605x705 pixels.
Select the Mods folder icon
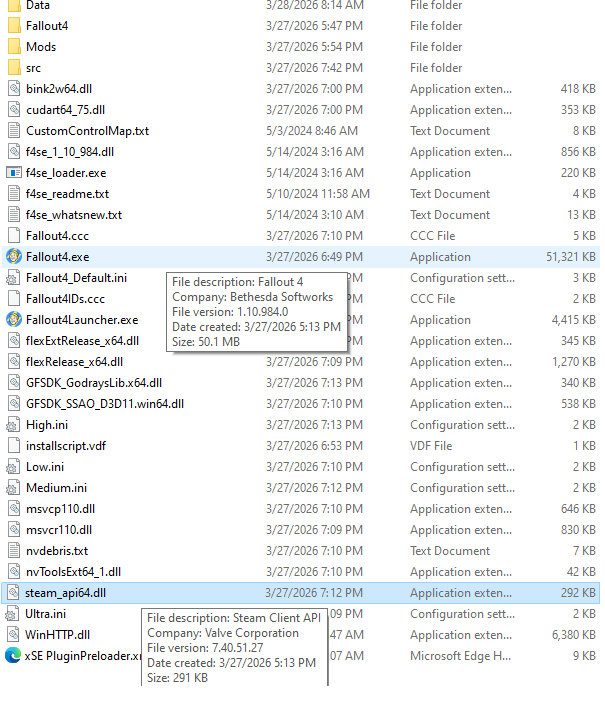point(14,47)
